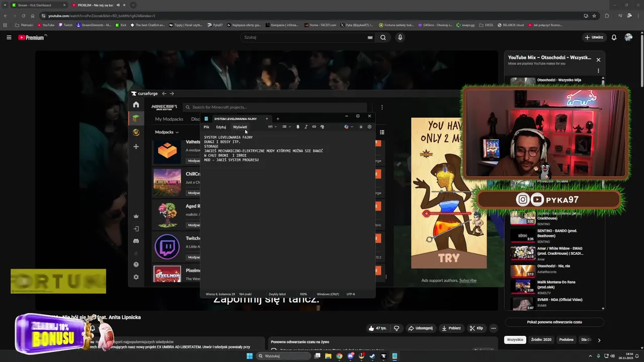Add new tab in Notepad
The height and width of the screenshot is (362, 644).
(x=278, y=119)
